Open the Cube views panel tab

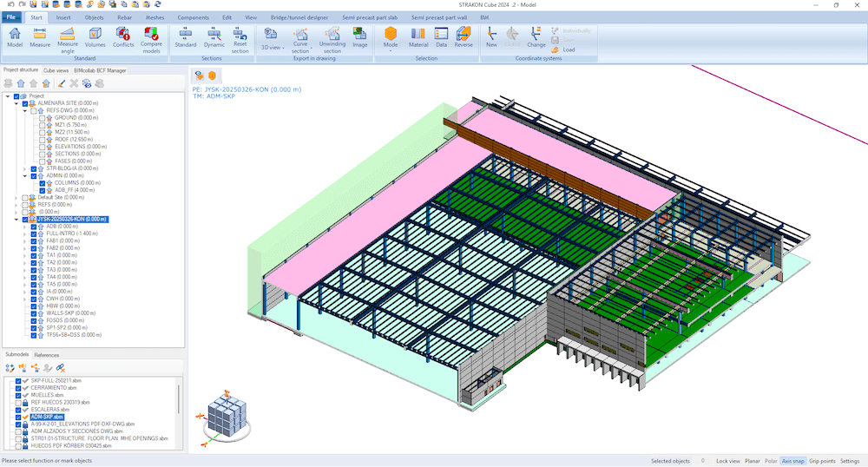point(56,70)
